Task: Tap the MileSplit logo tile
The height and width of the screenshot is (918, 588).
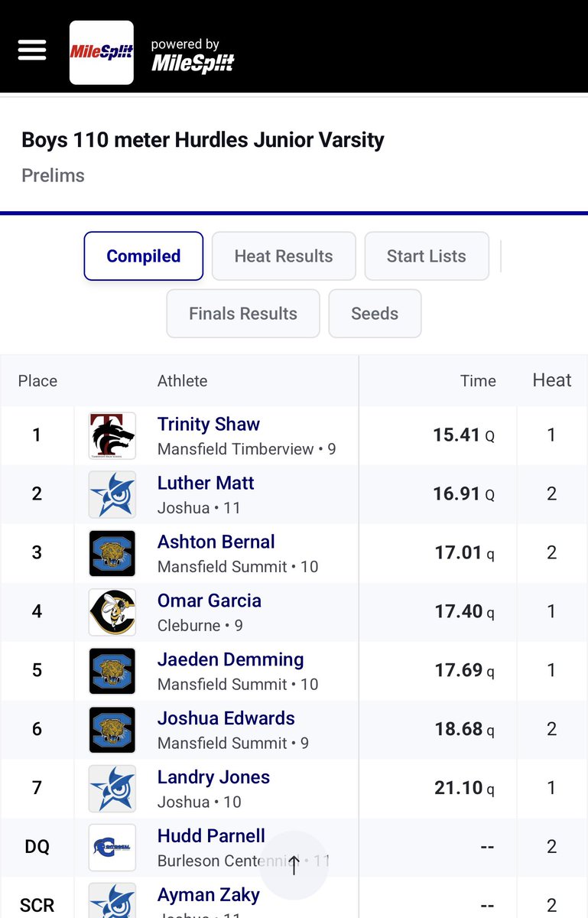Action: tap(102, 52)
